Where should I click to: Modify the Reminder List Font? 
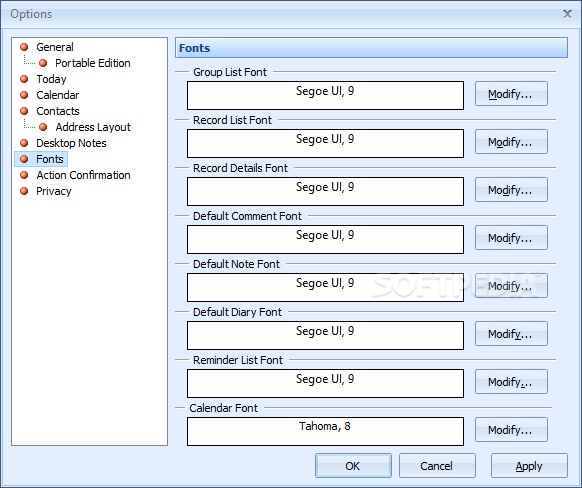click(511, 381)
